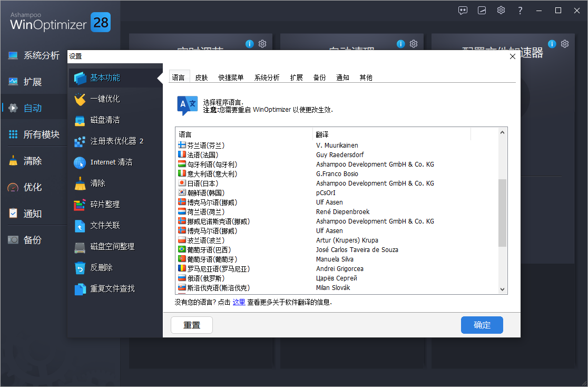Click language list scroll up arrow
This screenshot has width=588, height=387.
[x=503, y=132]
